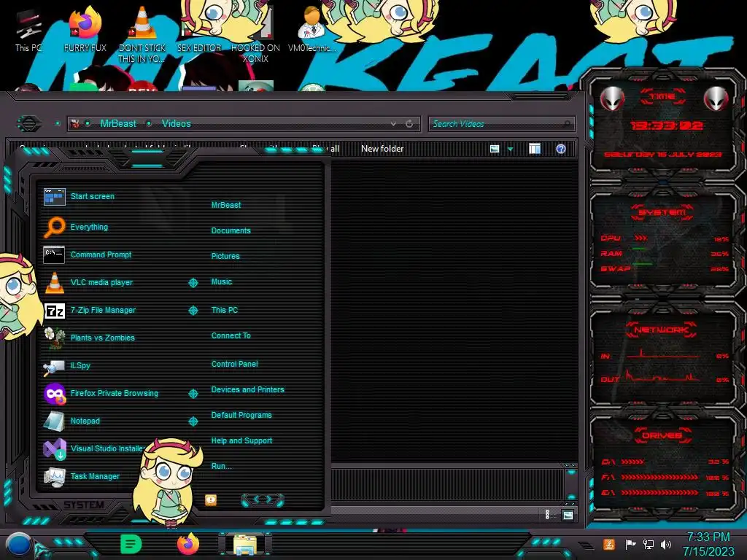Open HOOKED ON XONIX desktop shortcut
The height and width of the screenshot is (560, 747).
(x=255, y=34)
